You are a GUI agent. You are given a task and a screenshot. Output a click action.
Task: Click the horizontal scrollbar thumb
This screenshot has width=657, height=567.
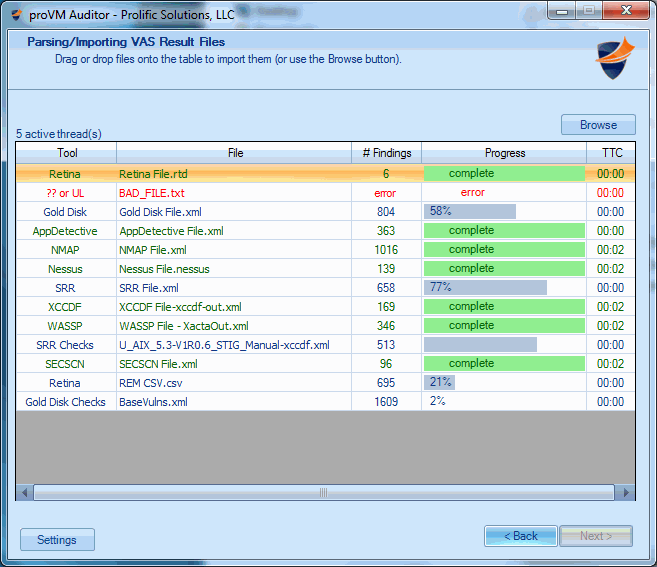pyautogui.click(x=324, y=492)
